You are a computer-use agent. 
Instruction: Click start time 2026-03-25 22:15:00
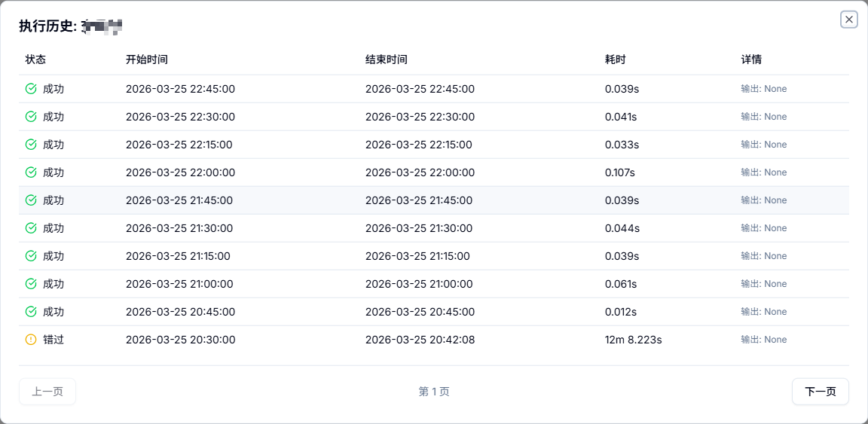(x=179, y=145)
